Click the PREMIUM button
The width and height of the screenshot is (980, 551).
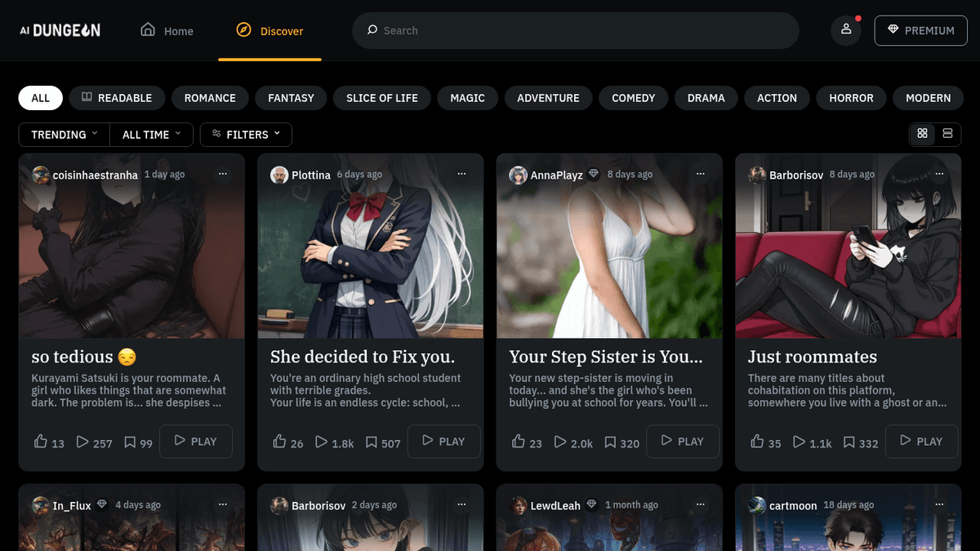tap(920, 30)
